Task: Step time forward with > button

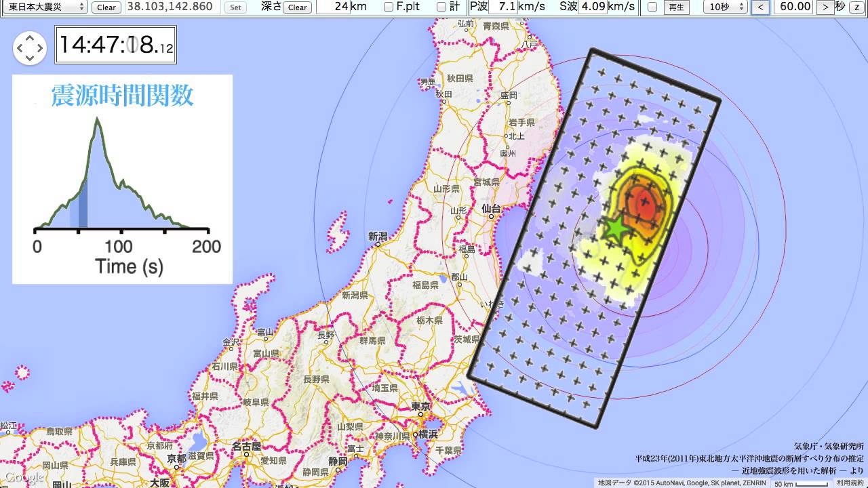Action: (x=825, y=7)
